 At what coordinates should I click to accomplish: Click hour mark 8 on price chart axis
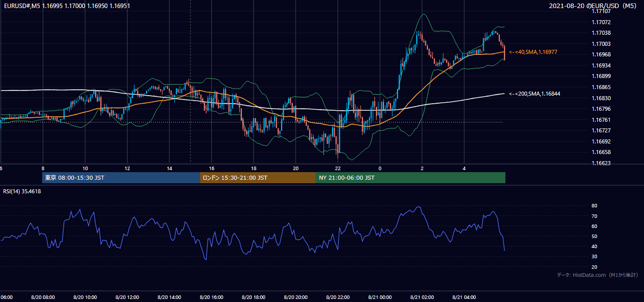(x=43, y=169)
